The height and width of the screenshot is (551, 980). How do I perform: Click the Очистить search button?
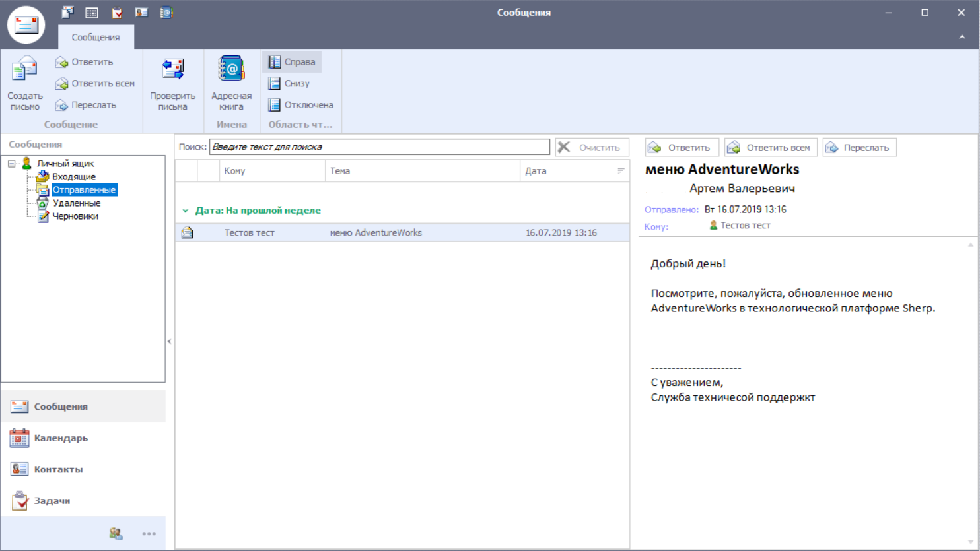pos(592,147)
